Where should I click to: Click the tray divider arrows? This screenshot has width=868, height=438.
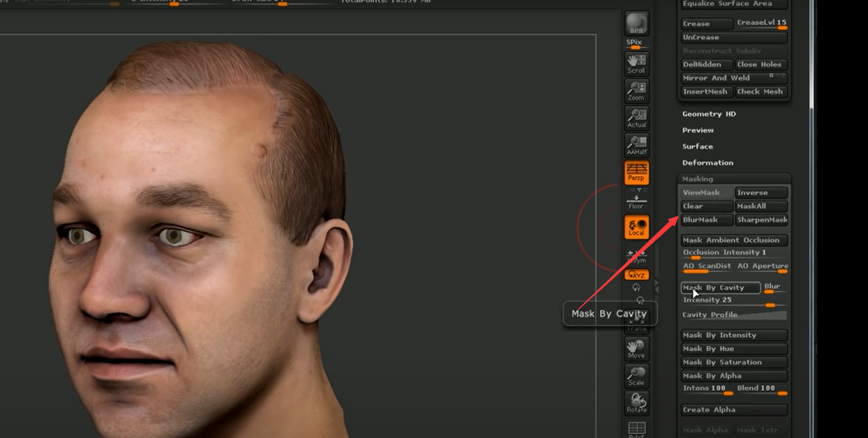click(656, 287)
